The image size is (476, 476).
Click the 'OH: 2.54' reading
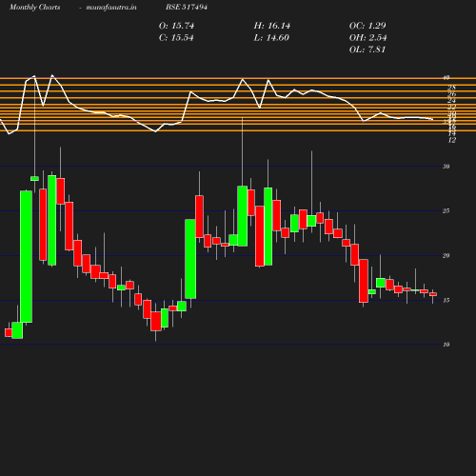click(x=367, y=38)
